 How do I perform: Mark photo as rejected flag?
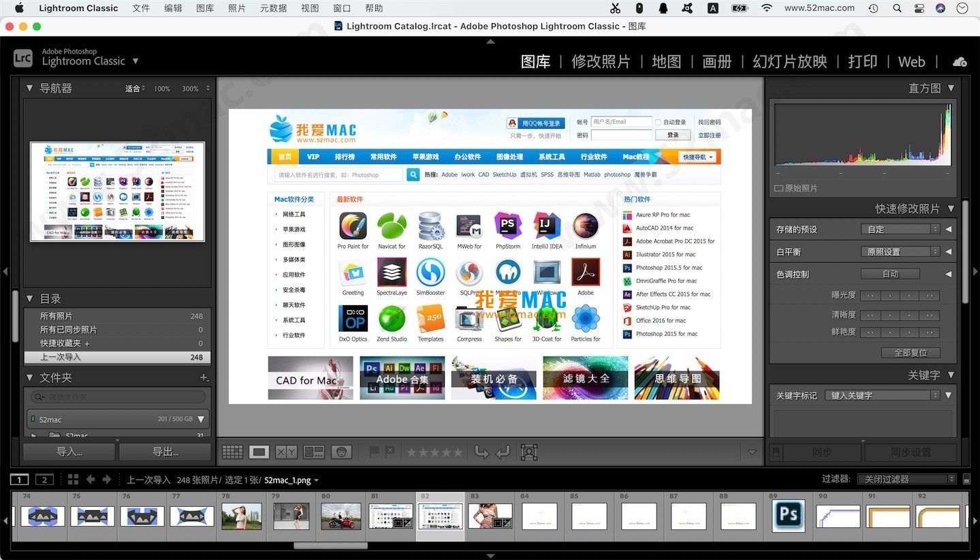[390, 451]
